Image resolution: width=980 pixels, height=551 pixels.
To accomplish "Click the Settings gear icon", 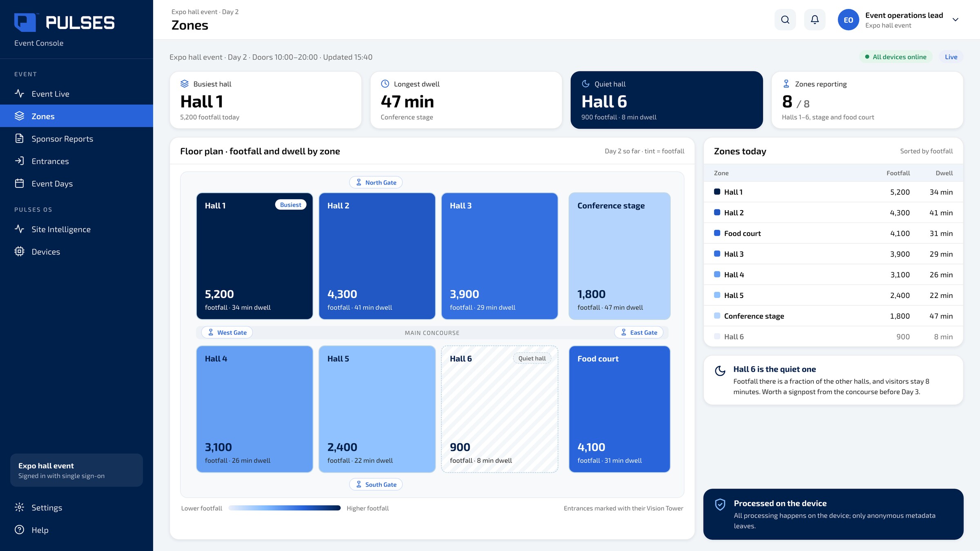I will [x=19, y=507].
